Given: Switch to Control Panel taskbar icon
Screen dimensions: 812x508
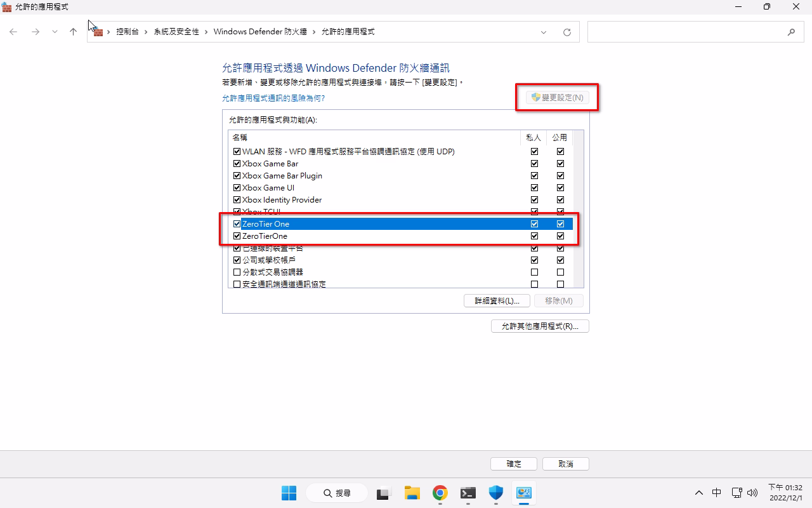Looking at the screenshot, I should (523, 493).
